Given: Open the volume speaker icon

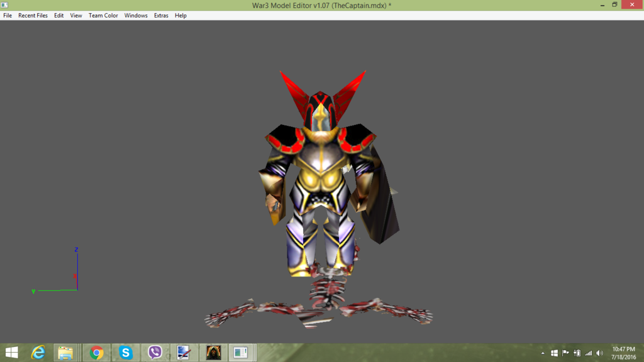Looking at the screenshot, I should tap(599, 353).
